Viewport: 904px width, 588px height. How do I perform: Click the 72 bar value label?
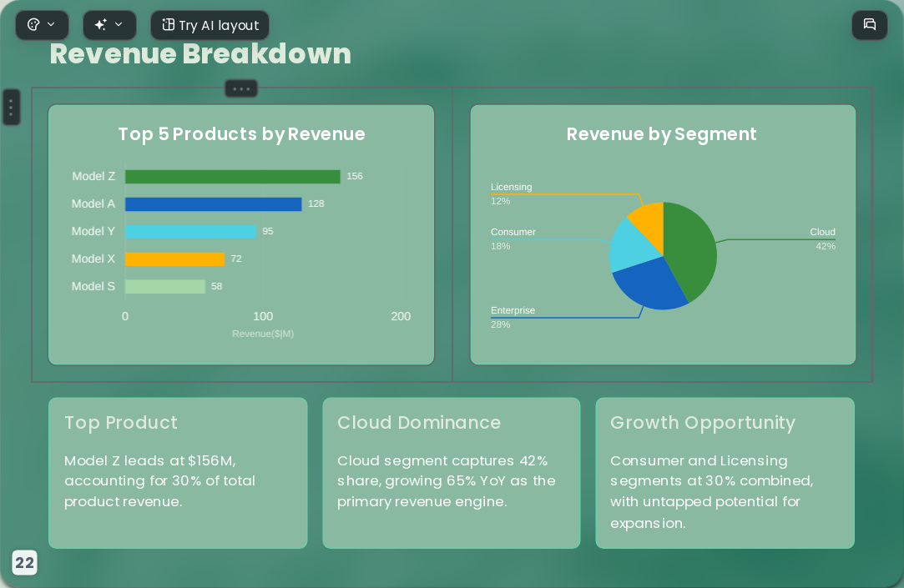236,259
